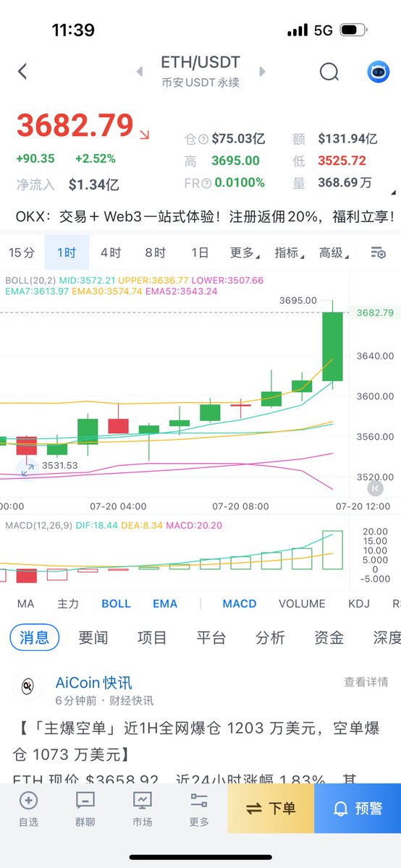
Task: Tap the high value 3695.00
Action: 235,161
